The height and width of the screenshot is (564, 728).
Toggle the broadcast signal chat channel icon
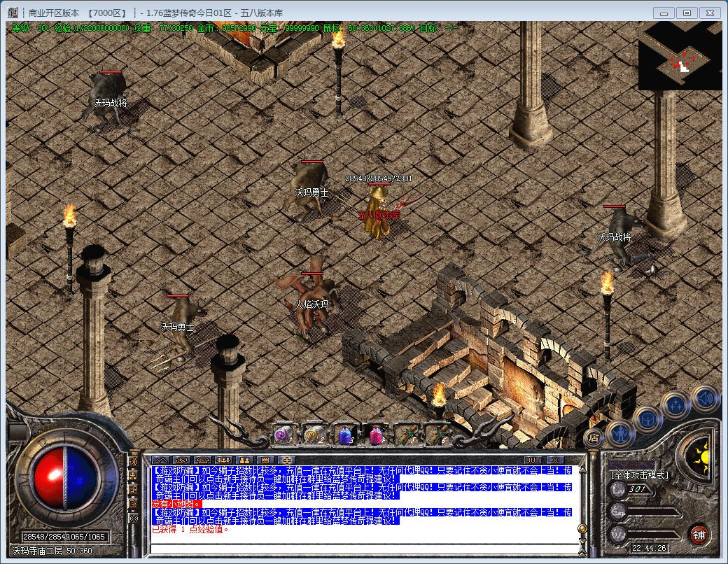(x=133, y=518)
